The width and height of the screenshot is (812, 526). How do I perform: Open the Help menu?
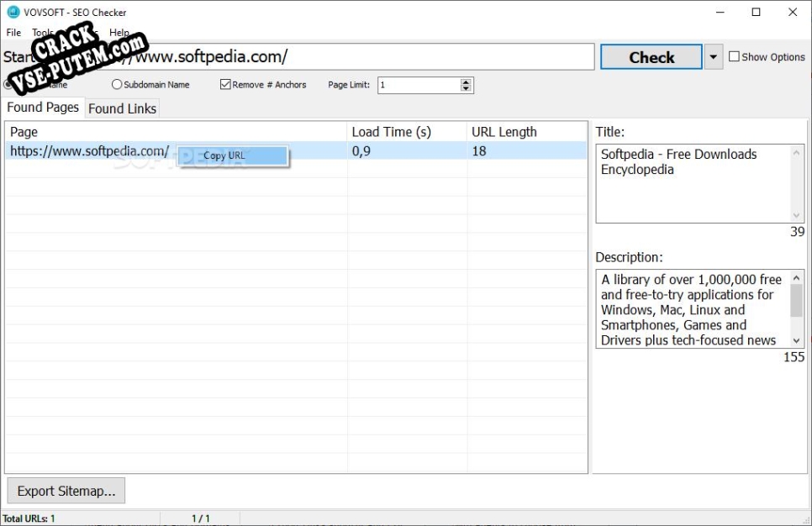(x=119, y=33)
